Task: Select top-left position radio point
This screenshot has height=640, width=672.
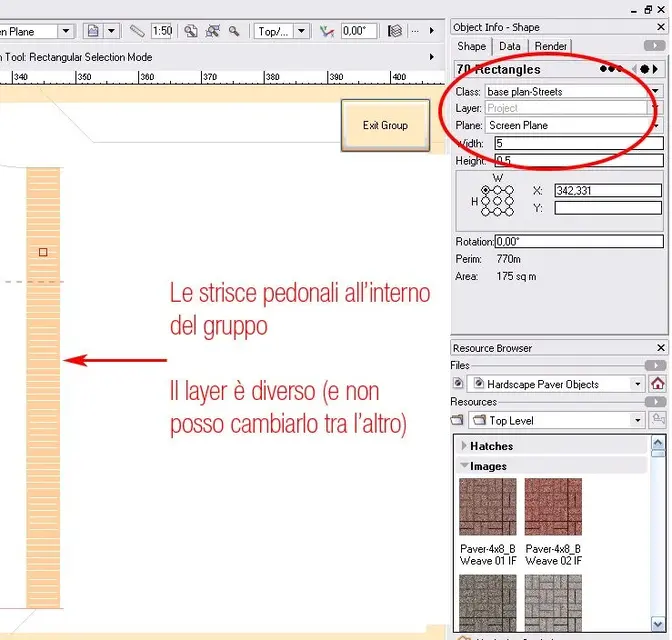Action: coord(485,190)
